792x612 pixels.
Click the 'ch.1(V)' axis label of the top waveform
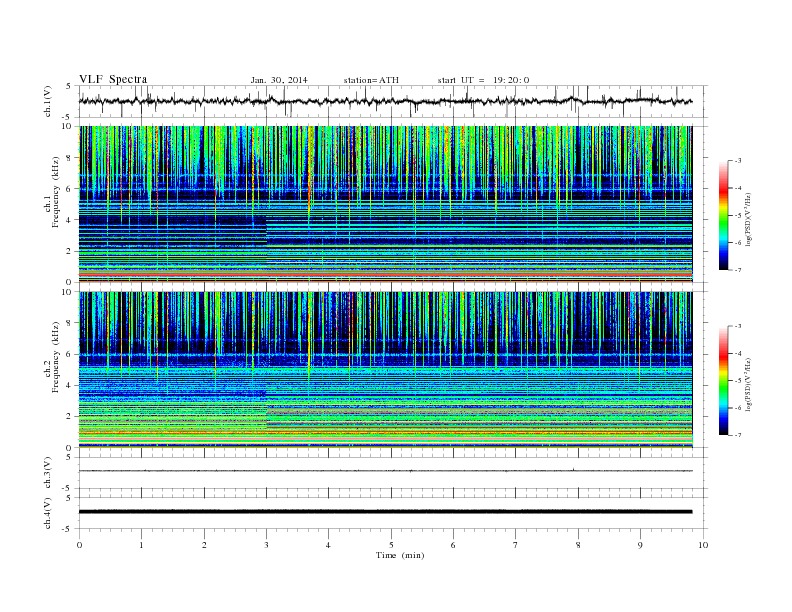coord(48,101)
